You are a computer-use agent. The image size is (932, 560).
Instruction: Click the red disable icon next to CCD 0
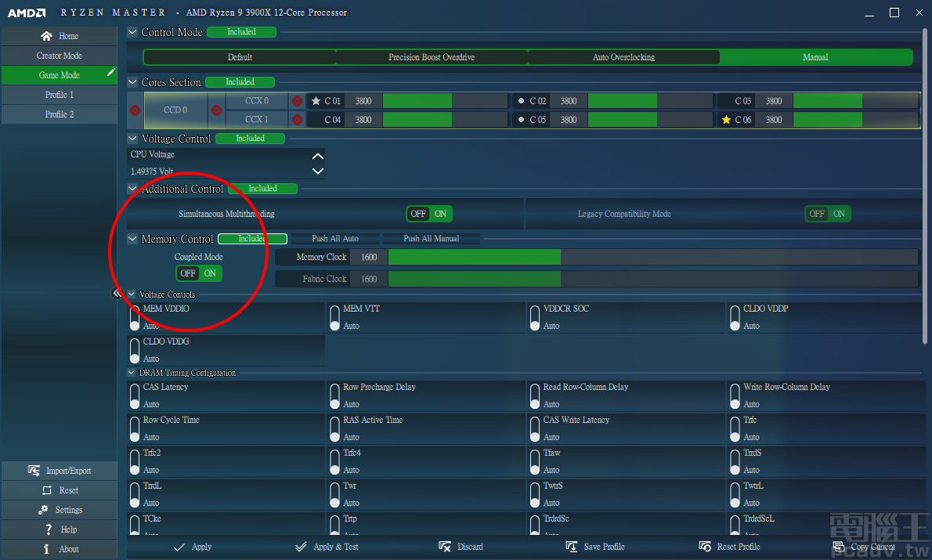[135, 110]
